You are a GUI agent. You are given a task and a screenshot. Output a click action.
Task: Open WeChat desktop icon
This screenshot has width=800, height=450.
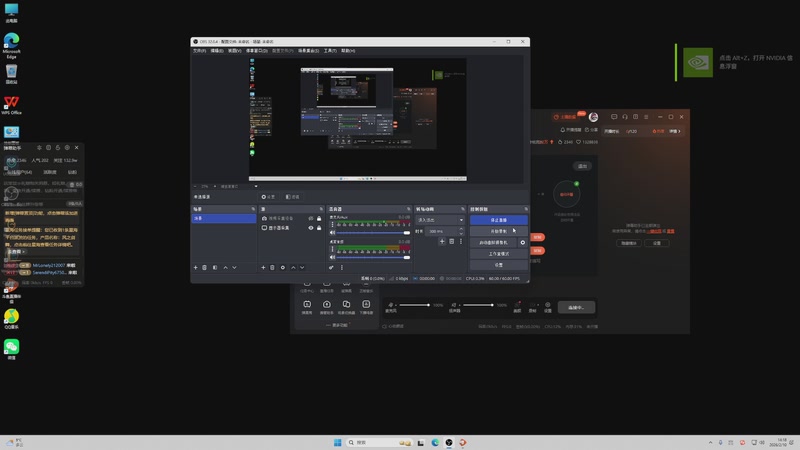(x=11, y=349)
